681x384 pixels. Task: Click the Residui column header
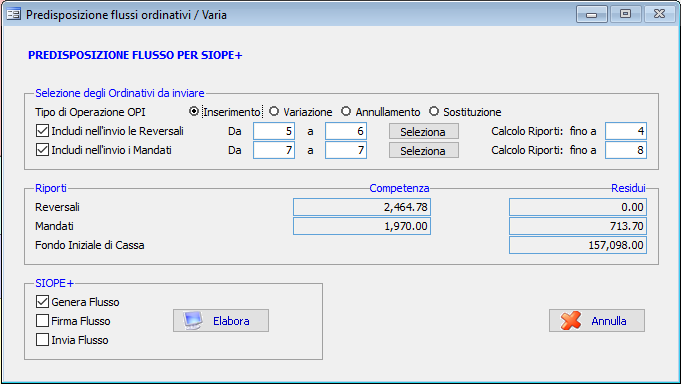[628, 188]
